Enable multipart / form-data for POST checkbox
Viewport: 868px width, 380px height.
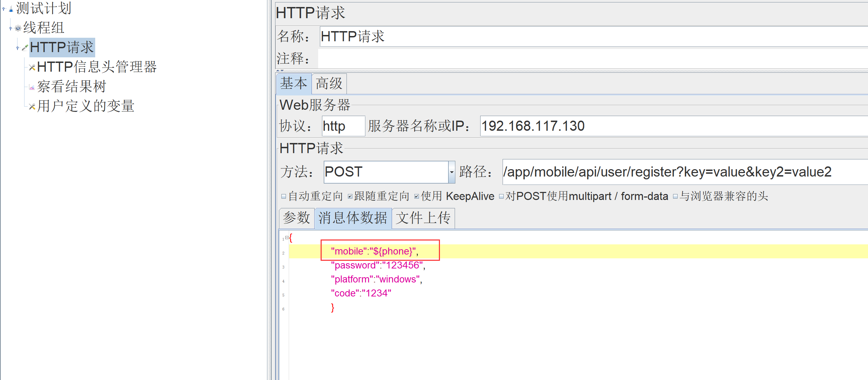(501, 196)
